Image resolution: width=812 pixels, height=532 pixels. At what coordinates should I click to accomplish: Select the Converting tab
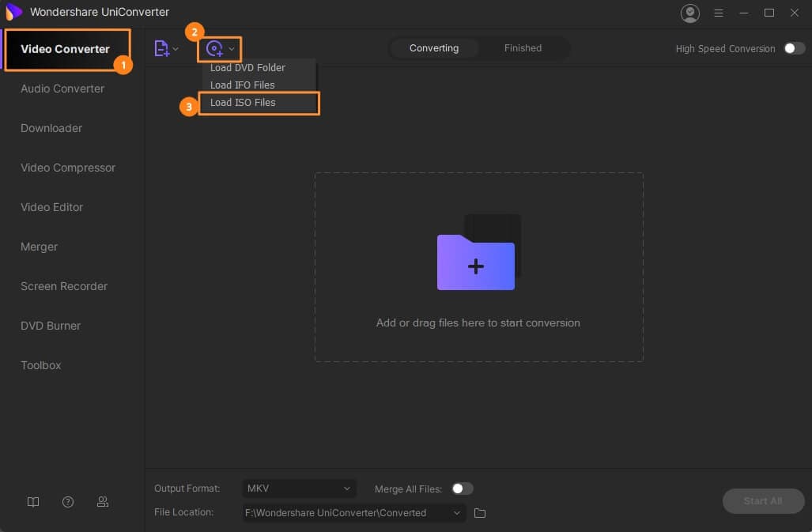(434, 48)
